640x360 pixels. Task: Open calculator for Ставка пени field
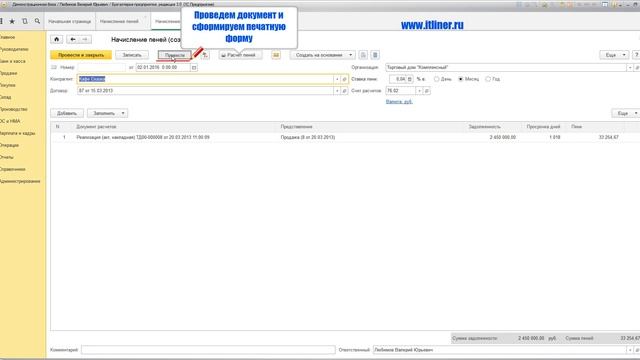click(409, 79)
